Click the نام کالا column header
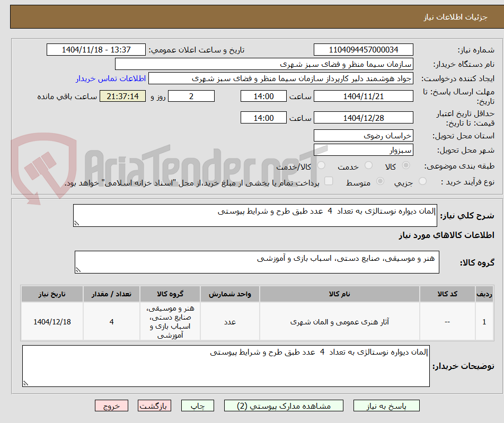Viewport: 504px width, 423px height. tap(339, 294)
